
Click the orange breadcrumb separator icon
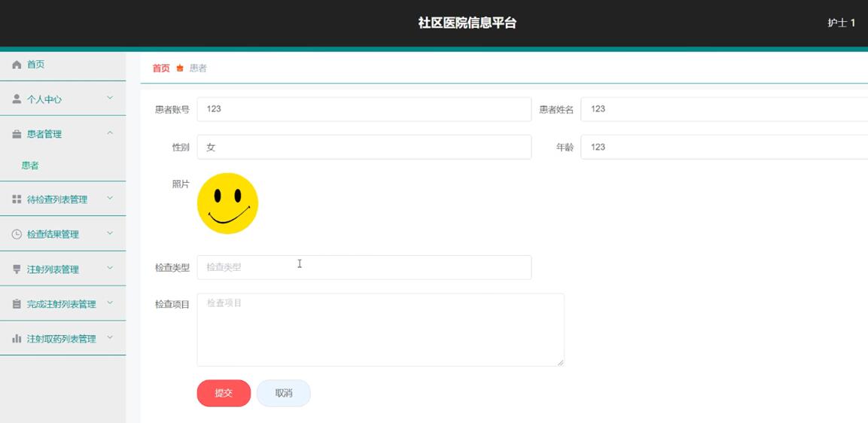[179, 68]
